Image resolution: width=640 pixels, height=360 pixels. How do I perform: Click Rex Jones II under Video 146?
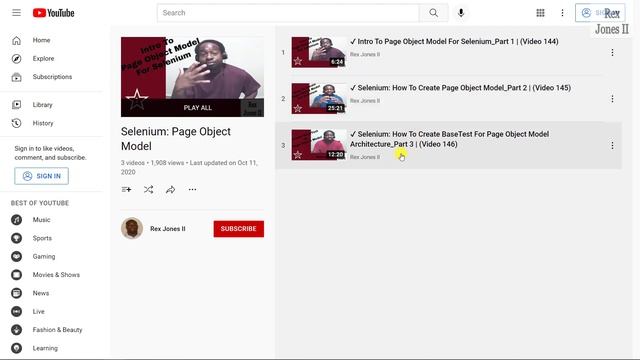365,157
